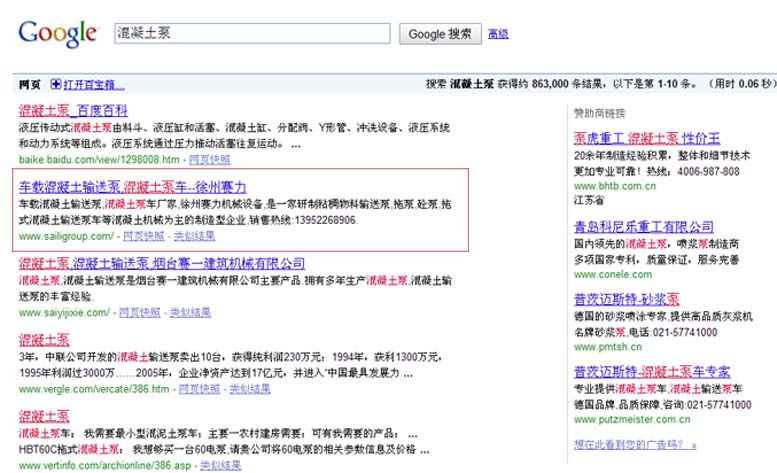Click the search box containing 混凝土泵
Screen dimensions: 777x473
(252, 33)
